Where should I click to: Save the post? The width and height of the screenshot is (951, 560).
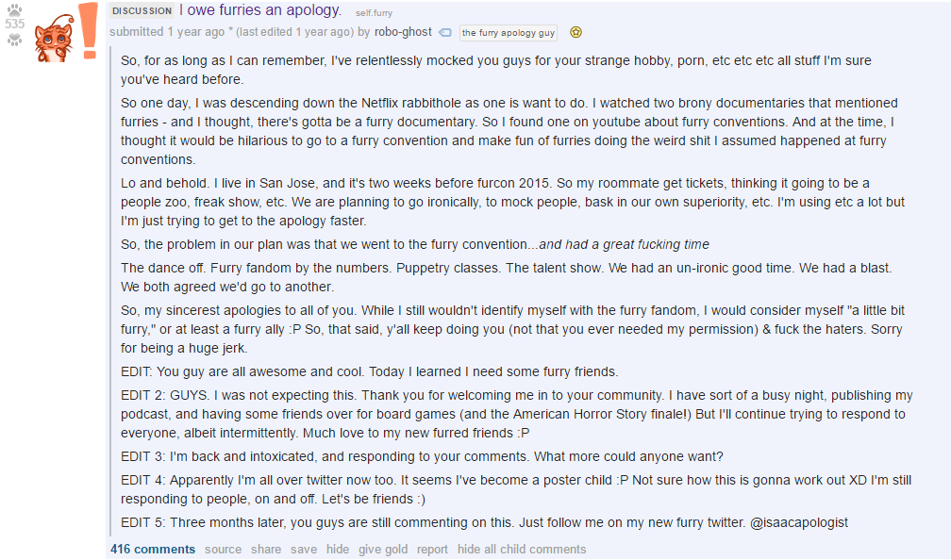coord(304,549)
